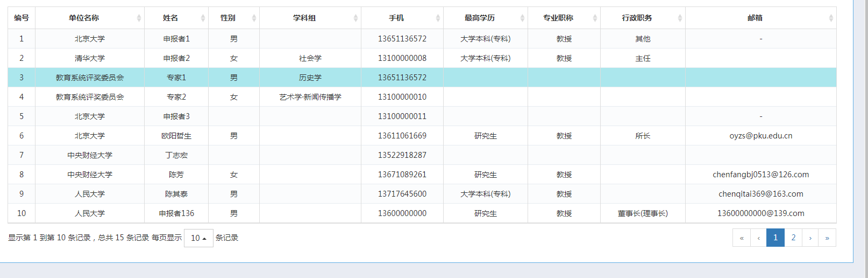
Task: Click phone number 13100000011
Action: pyautogui.click(x=402, y=116)
